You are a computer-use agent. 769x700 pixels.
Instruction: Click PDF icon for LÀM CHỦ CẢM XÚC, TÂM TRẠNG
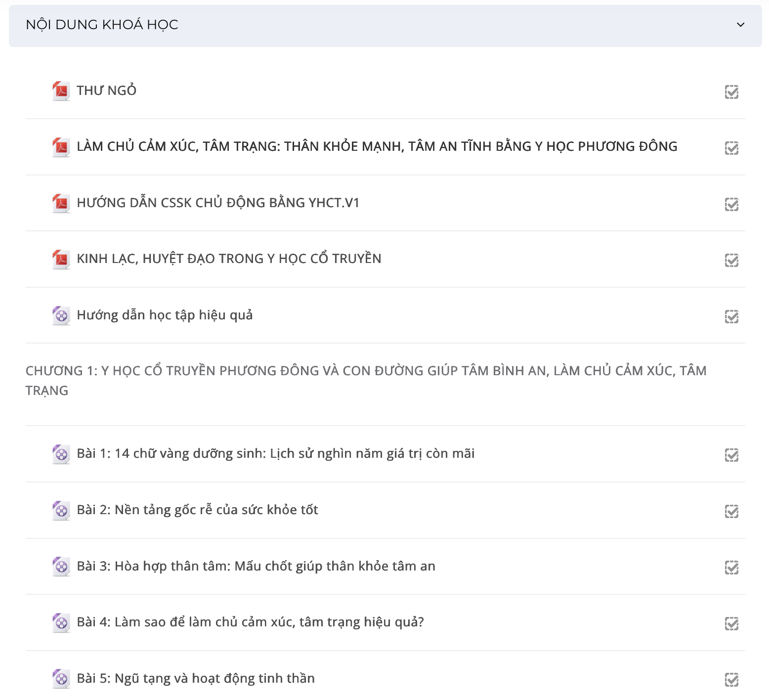point(61,147)
